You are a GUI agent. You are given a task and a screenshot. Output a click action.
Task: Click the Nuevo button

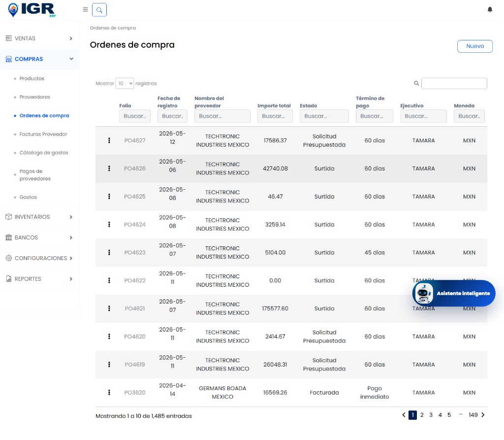pos(475,46)
